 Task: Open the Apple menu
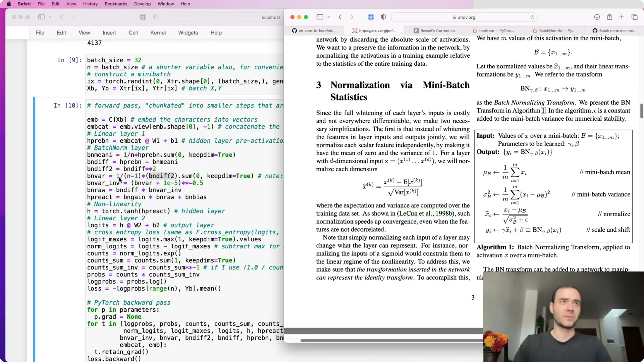(x=9, y=4)
